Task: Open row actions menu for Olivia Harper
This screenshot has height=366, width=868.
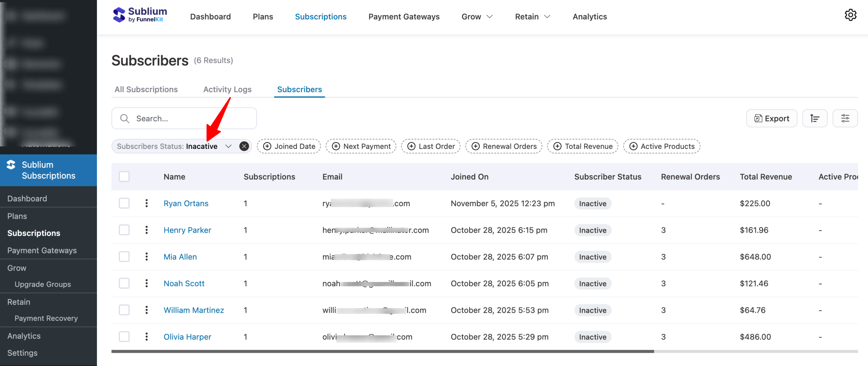Action: (146, 337)
